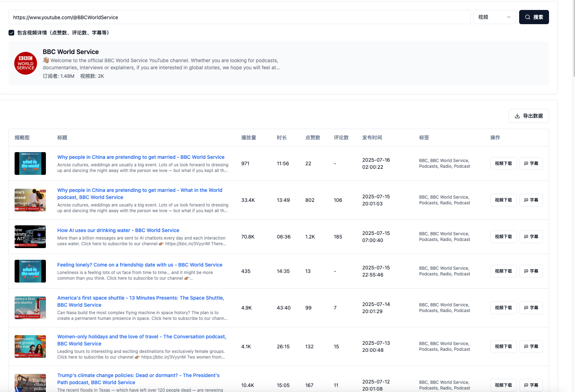Click the subtitle icon on the friendship date row
The width and height of the screenshot is (575, 392).
[x=526, y=271]
